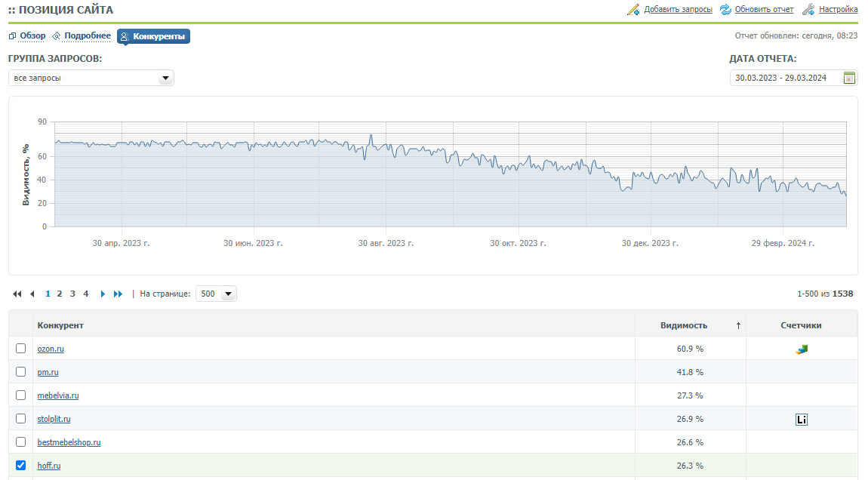Click the add queries pencil icon
Image resolution: width=868 pixels, height=480 pixels.
[633, 10]
